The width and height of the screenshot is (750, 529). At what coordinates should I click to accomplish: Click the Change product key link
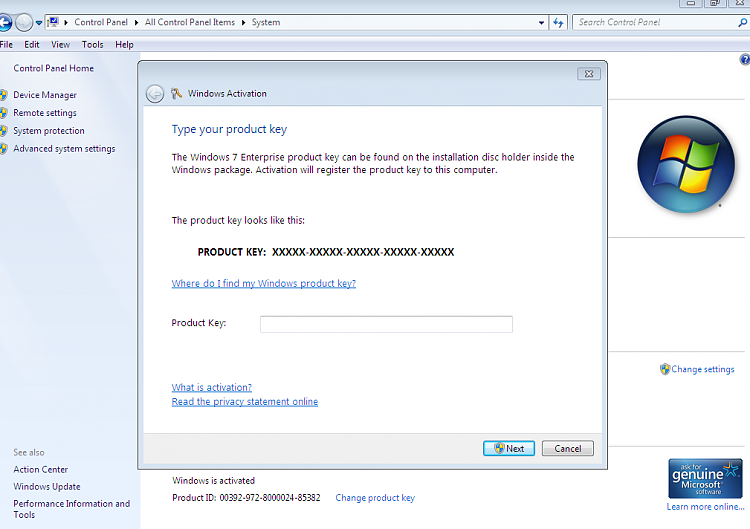375,498
